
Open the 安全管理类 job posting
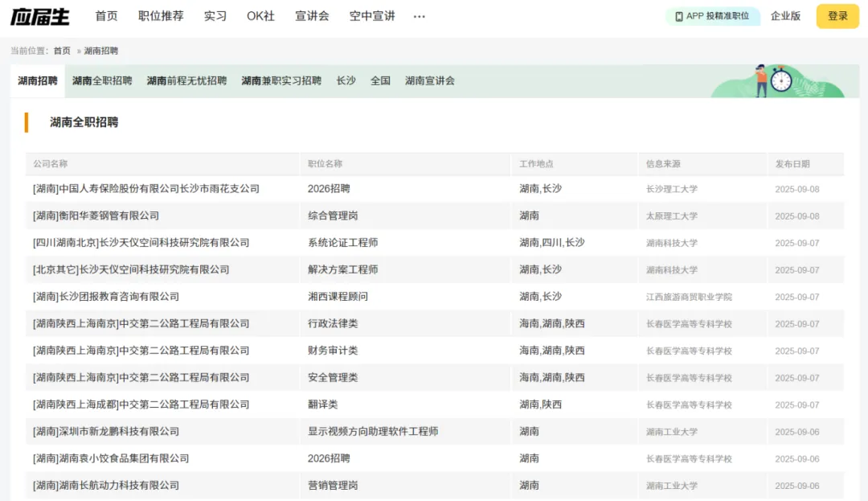(333, 377)
